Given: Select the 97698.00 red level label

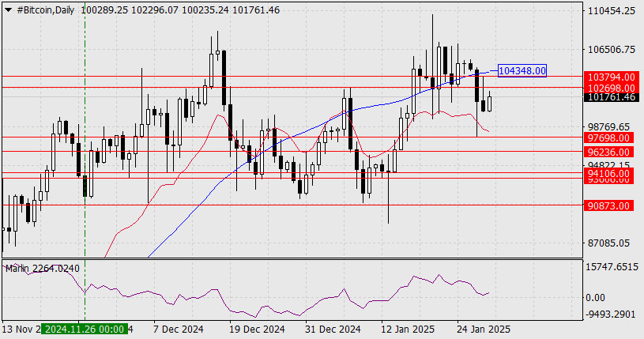Looking at the screenshot, I should tap(608, 137).
